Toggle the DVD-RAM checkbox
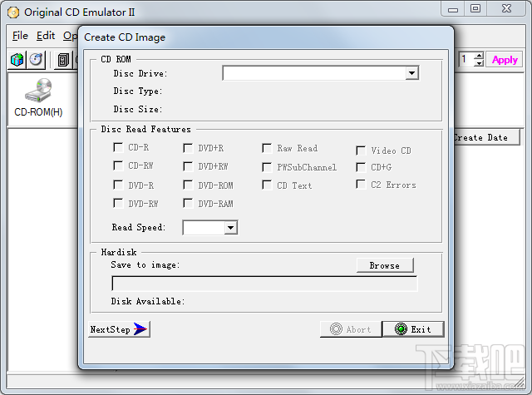 point(188,203)
